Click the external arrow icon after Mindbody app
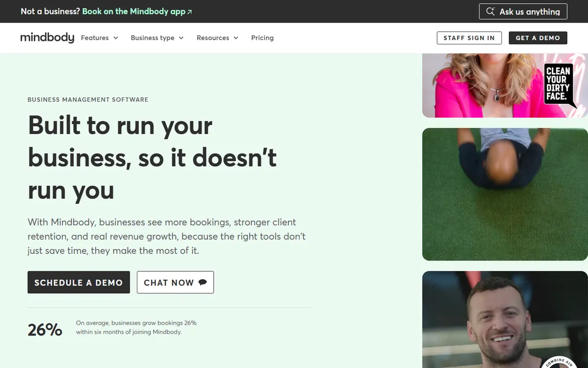This screenshot has width=588, height=368. point(190,12)
